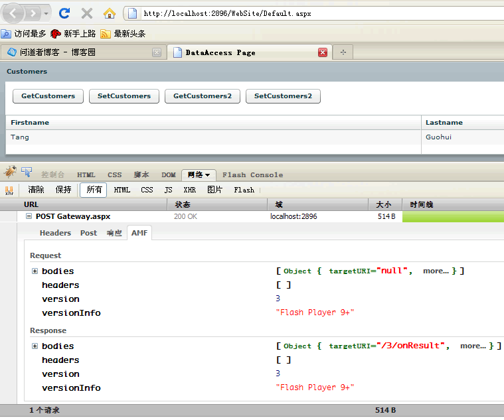Go to the home page icon

point(109,13)
